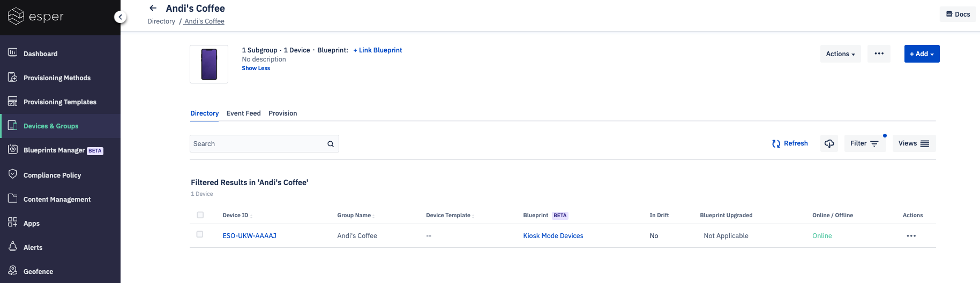The height and width of the screenshot is (283, 980).
Task: Click the Geofence icon
Action: pos(12,271)
